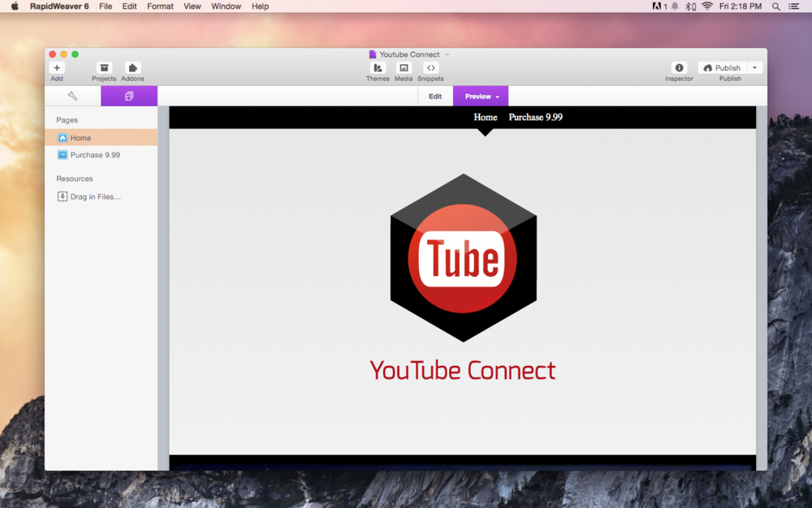The height and width of the screenshot is (508, 812).
Task: Expand the Youtube Connect title chevron
Action: [447, 54]
